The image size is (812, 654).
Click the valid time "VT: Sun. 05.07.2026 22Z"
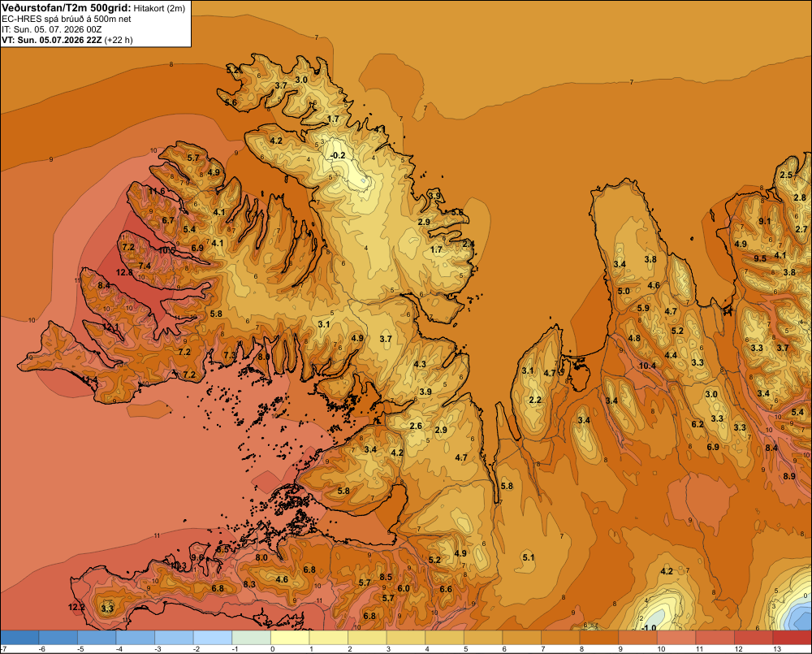pyautogui.click(x=52, y=40)
